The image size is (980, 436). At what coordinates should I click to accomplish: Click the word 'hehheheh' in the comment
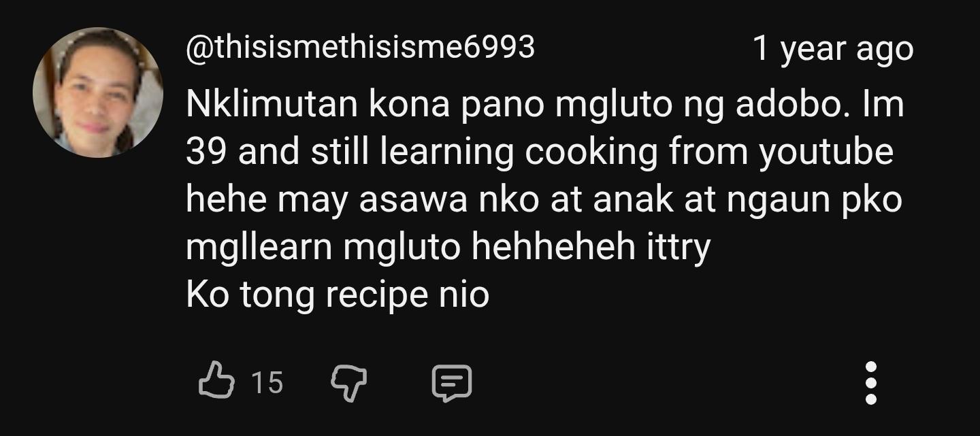[553, 248]
